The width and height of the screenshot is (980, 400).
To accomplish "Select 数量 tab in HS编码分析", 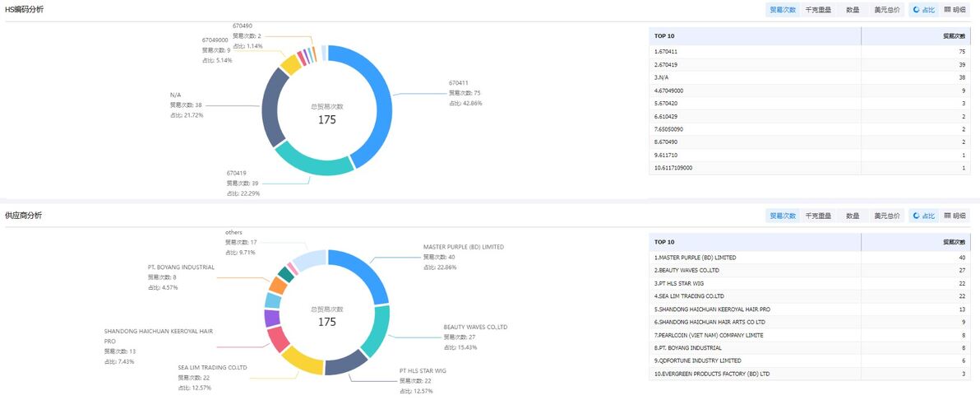I will click(853, 10).
